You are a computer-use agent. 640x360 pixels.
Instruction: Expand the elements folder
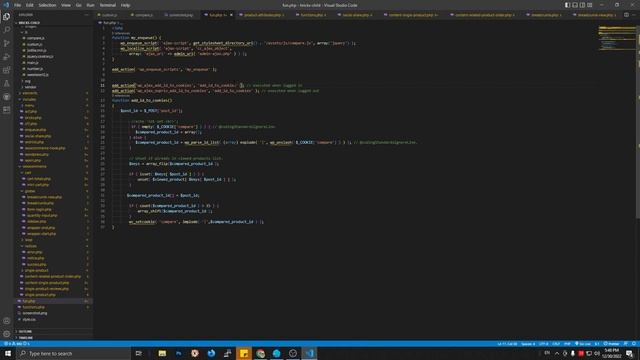point(29,93)
